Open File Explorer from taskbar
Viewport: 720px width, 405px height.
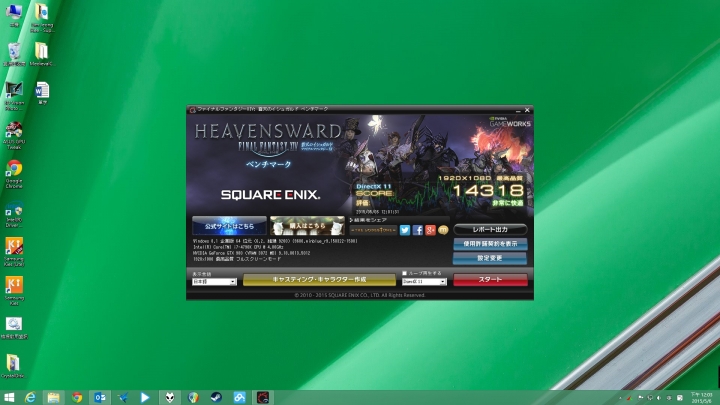pyautogui.click(x=53, y=398)
